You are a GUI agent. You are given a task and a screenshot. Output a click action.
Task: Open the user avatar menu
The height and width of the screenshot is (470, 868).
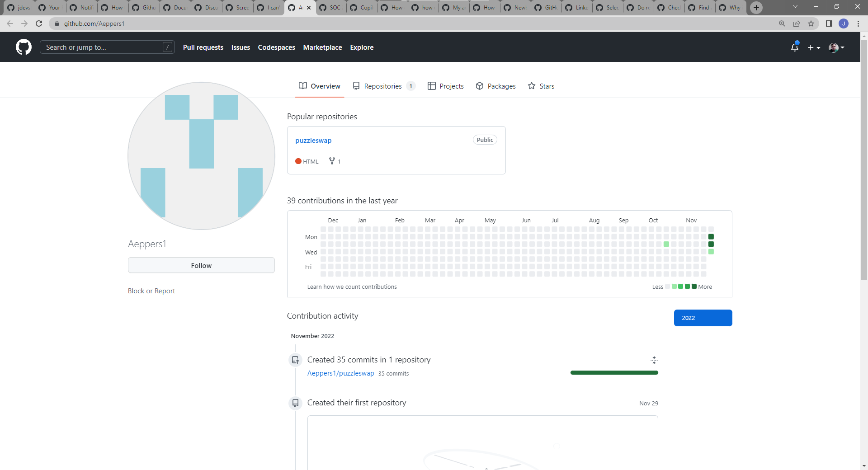836,47
